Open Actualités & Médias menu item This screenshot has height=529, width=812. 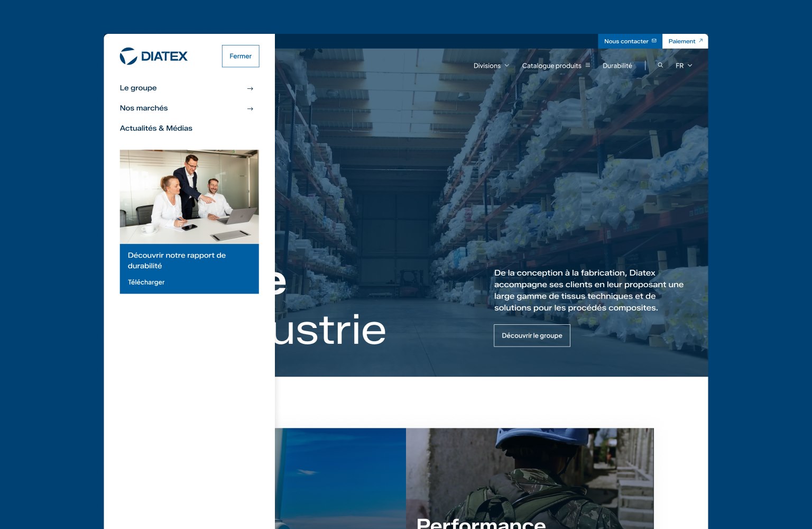coord(156,128)
